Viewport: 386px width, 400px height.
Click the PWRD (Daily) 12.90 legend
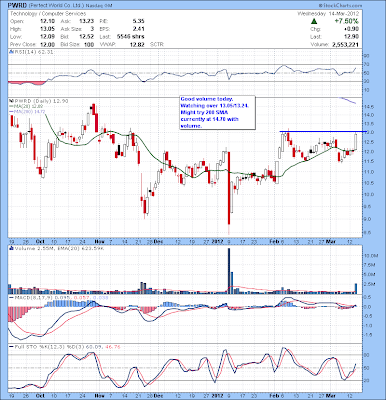pos(40,101)
